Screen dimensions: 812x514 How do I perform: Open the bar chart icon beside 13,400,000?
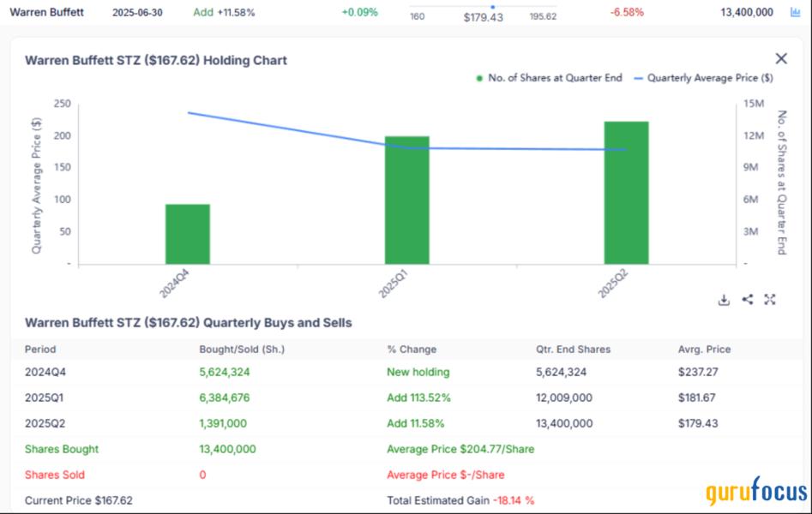[x=796, y=12]
